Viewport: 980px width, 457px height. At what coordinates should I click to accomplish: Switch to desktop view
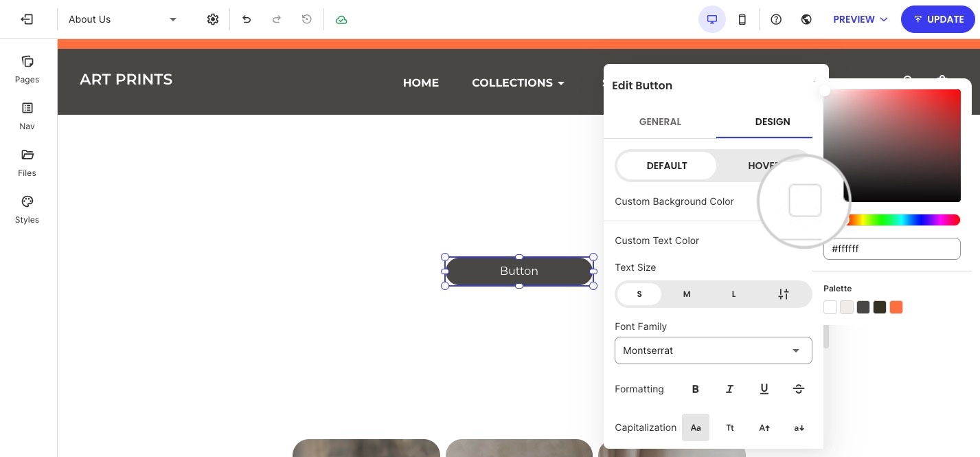[712, 19]
